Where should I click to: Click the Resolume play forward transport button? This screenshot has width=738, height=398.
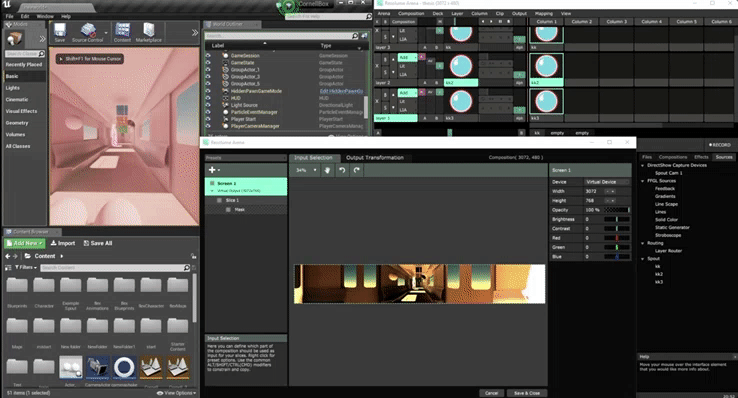491,22
